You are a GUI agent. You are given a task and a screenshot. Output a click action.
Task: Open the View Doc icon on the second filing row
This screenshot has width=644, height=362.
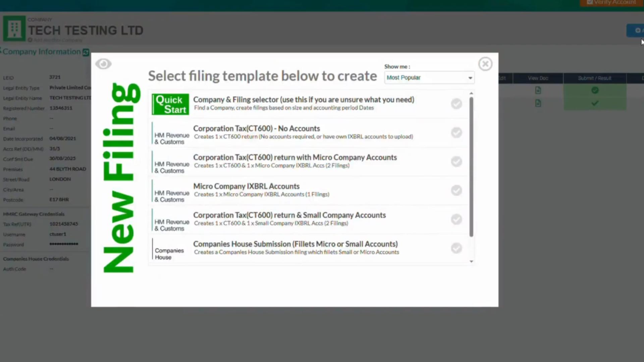[x=538, y=103]
